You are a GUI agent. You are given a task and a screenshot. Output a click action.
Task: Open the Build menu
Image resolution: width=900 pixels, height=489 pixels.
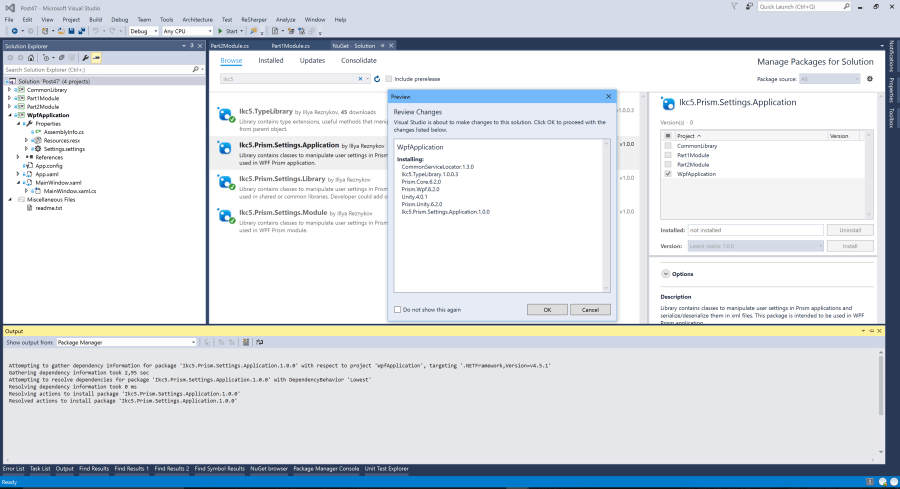[95, 20]
